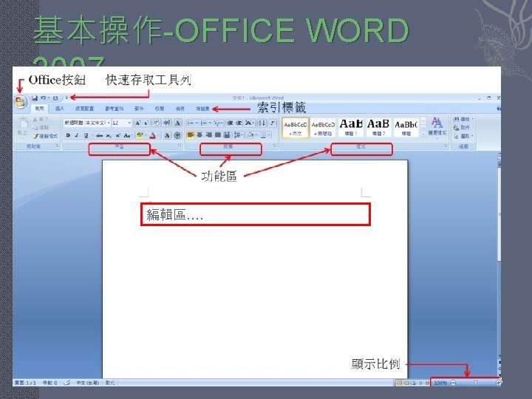Click the Sort icon

coord(262,123)
